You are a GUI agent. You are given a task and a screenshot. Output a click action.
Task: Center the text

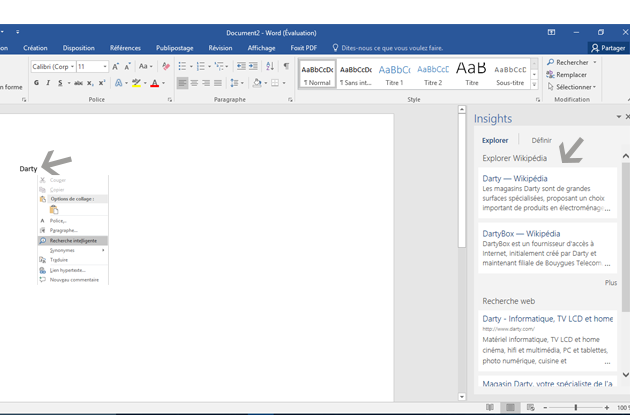pyautogui.click(x=194, y=83)
